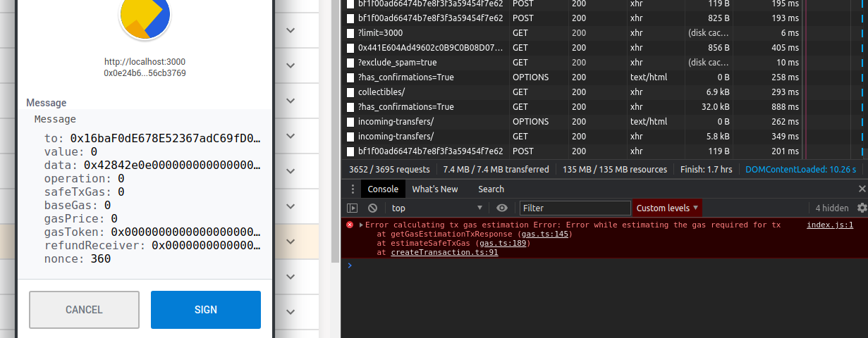Create a live expression with eye icon
The height and width of the screenshot is (338, 868).
[x=502, y=208]
